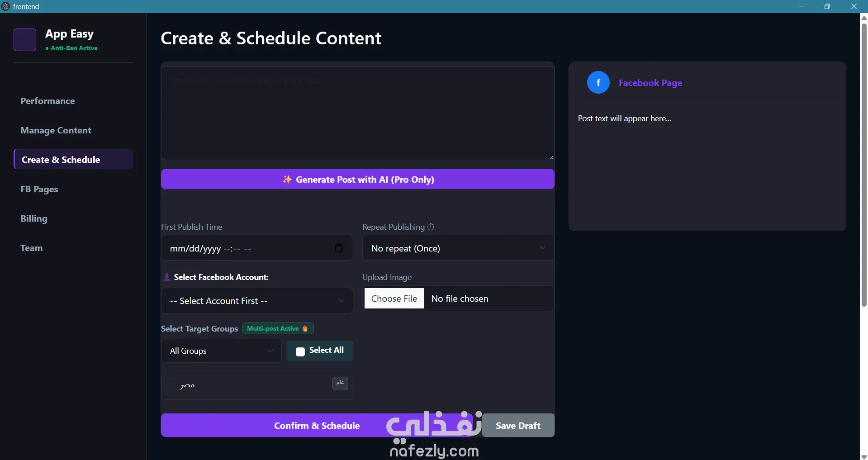
Task: Select Create & Schedule in sidebar
Action: pyautogui.click(x=73, y=159)
